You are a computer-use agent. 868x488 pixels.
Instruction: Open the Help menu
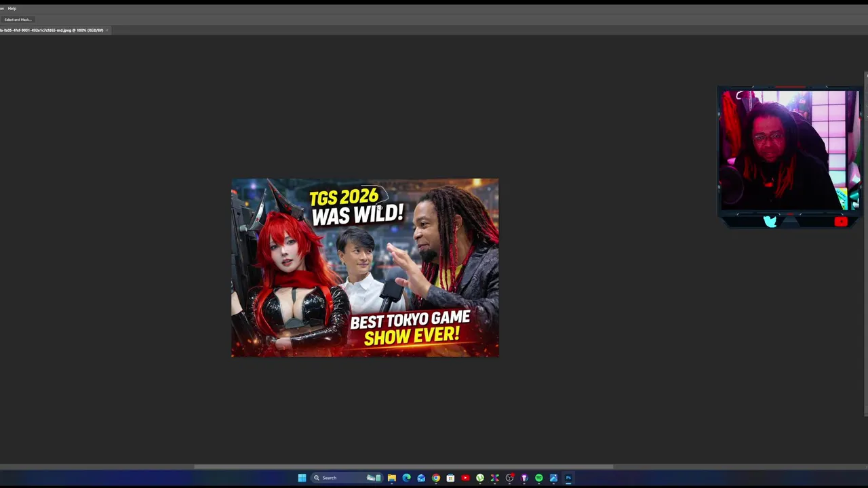pyautogui.click(x=12, y=8)
